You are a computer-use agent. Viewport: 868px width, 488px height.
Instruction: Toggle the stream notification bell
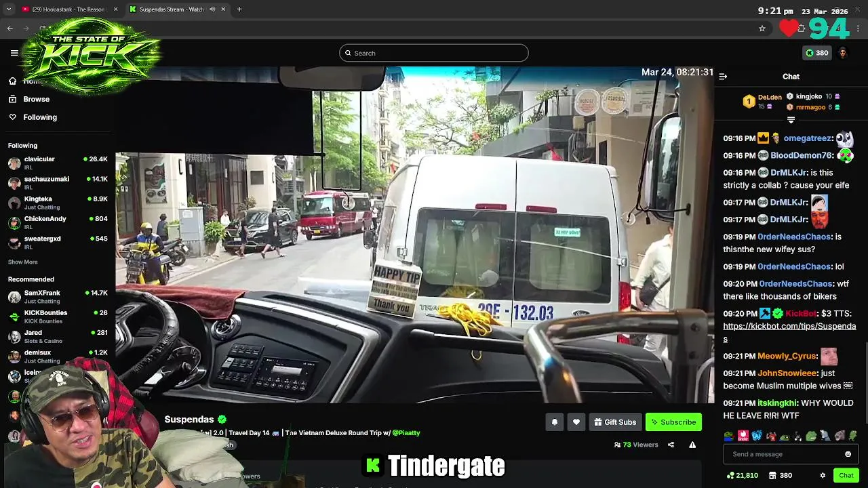pyautogui.click(x=555, y=422)
